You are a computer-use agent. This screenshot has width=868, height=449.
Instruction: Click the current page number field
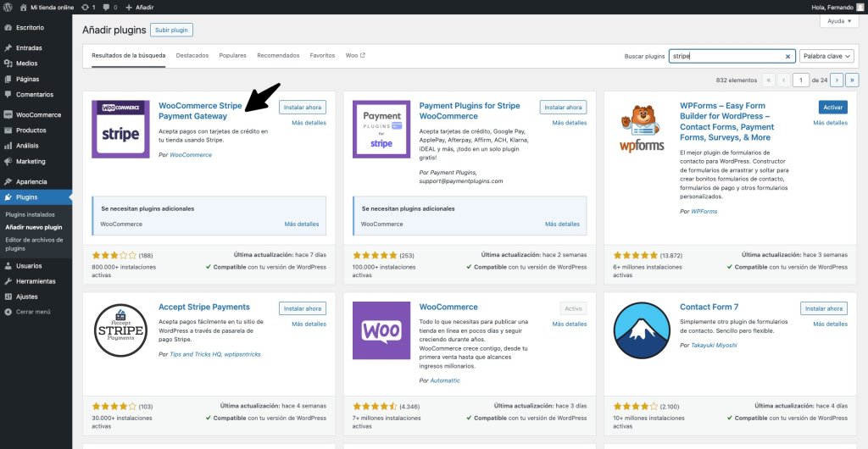[800, 80]
